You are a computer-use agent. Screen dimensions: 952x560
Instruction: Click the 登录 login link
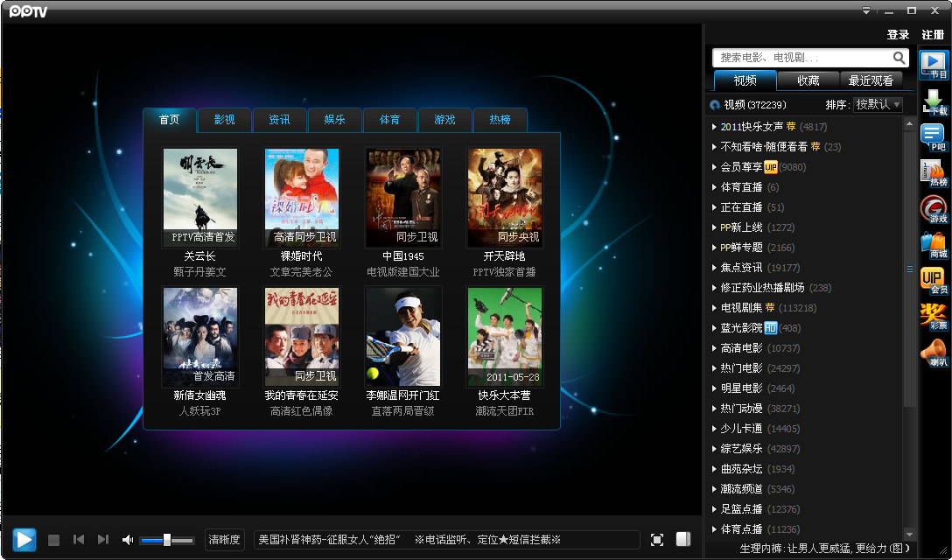pyautogui.click(x=898, y=35)
